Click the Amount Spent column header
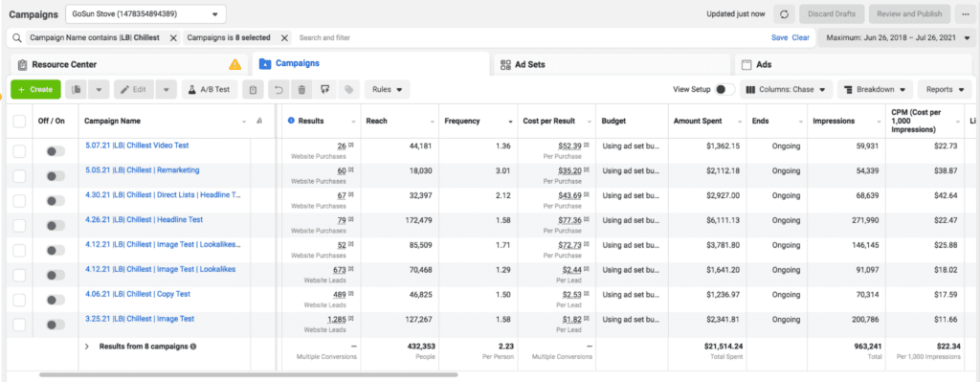980x382 pixels. [x=707, y=122]
